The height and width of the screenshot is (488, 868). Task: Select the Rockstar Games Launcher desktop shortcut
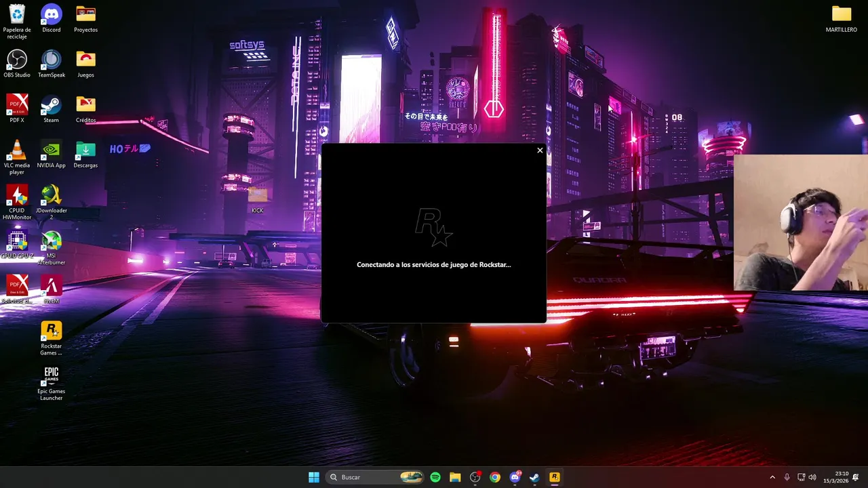pyautogui.click(x=51, y=338)
